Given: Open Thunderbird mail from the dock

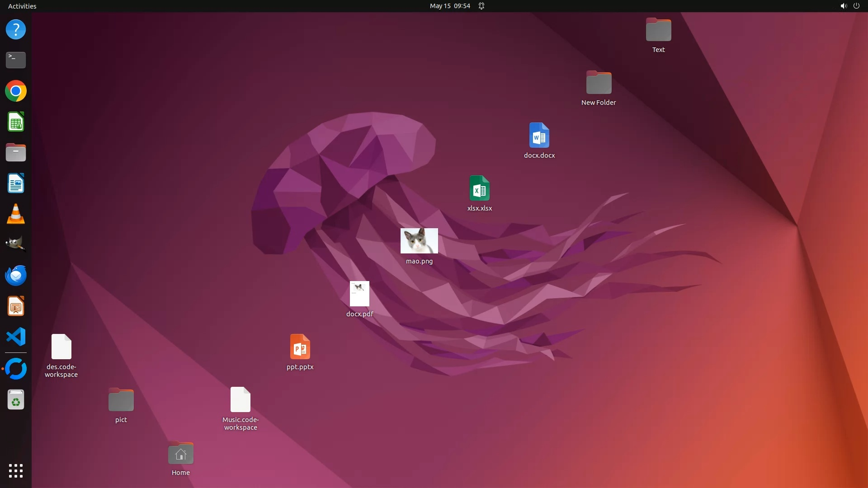Looking at the screenshot, I should coord(16,275).
